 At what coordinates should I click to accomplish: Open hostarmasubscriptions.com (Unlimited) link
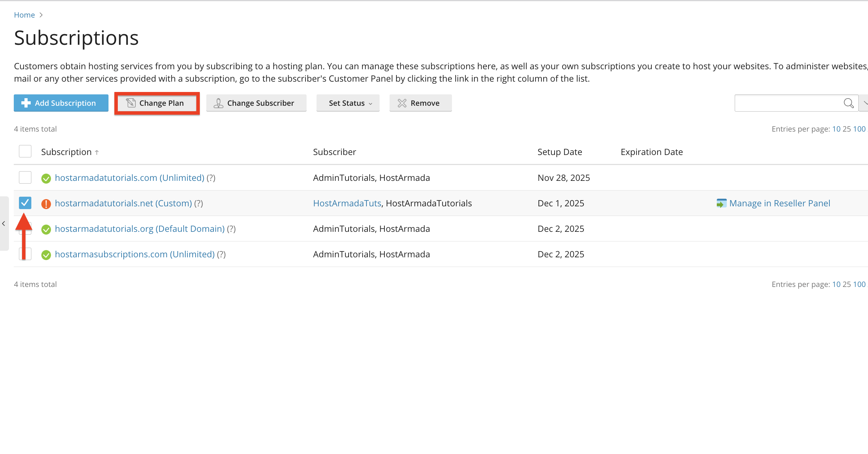pyautogui.click(x=135, y=254)
